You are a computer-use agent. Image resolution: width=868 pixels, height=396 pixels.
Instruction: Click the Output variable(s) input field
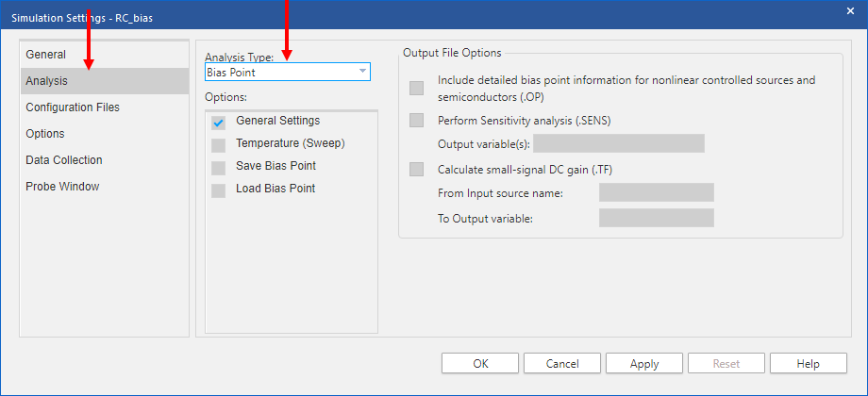[x=619, y=143]
